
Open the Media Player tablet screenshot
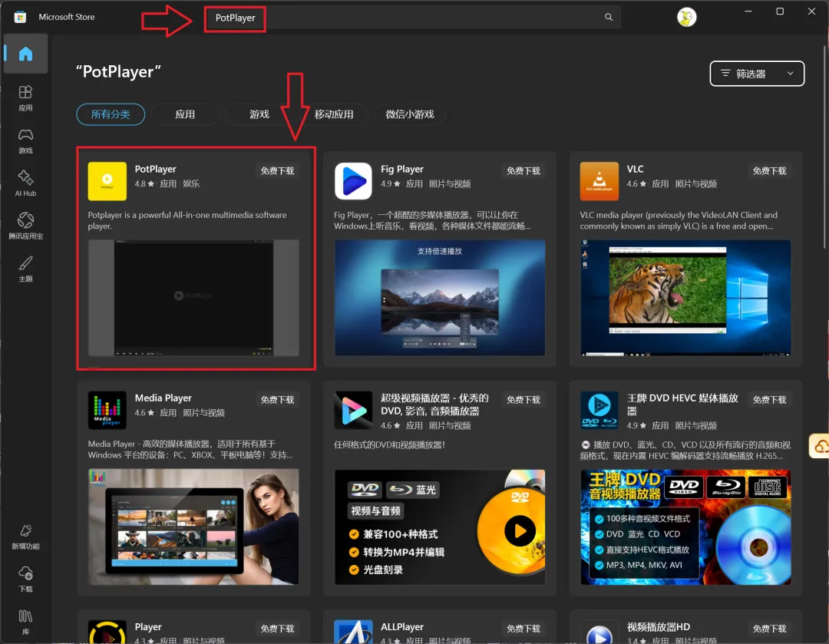tap(193, 527)
